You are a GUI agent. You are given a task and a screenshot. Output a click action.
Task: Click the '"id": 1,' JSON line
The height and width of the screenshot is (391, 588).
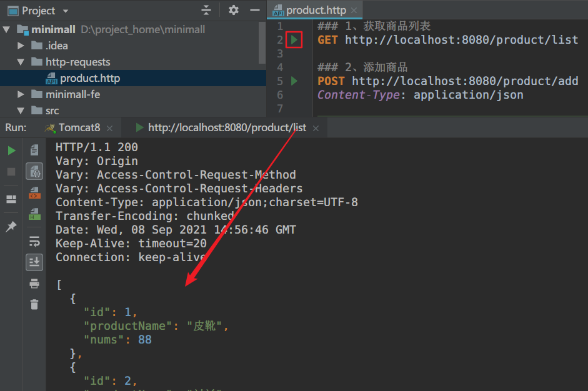click(x=110, y=312)
